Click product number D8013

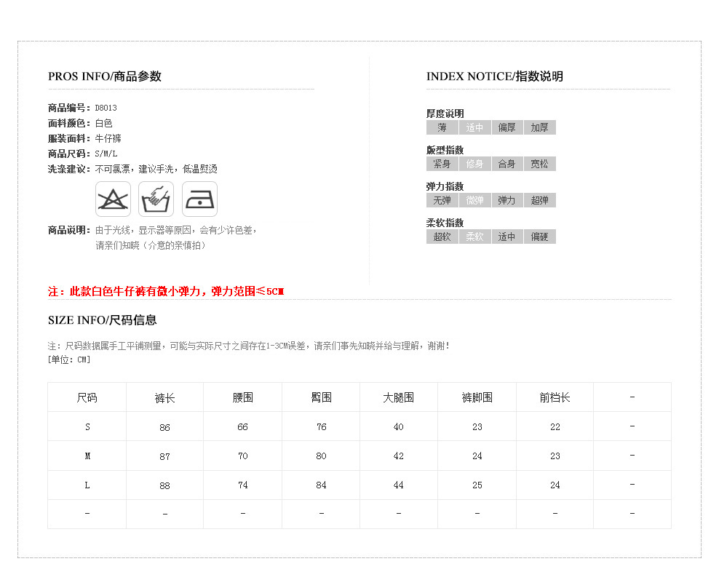(x=106, y=108)
